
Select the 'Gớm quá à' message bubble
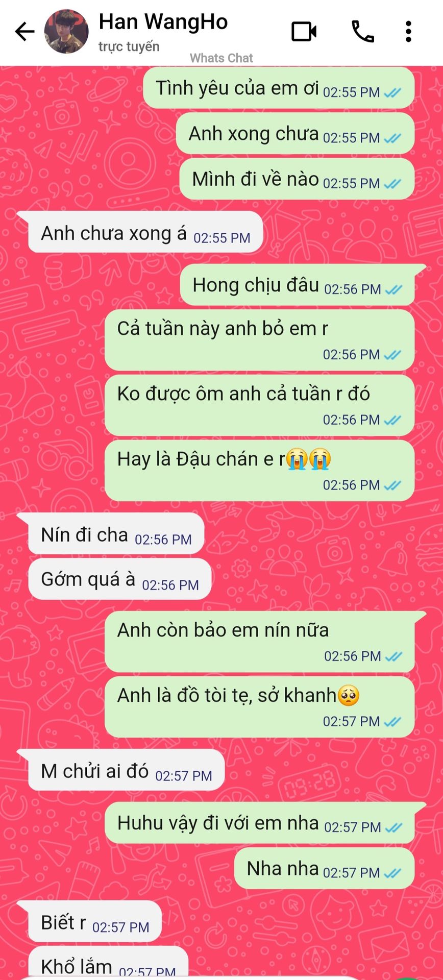click(x=119, y=579)
